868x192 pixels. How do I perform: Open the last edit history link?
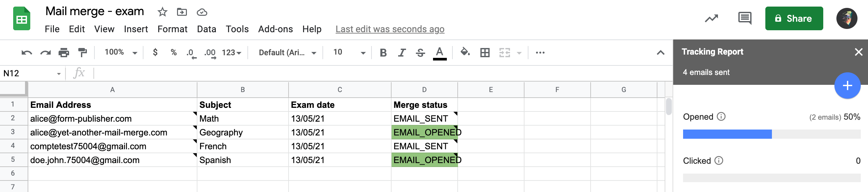click(390, 29)
